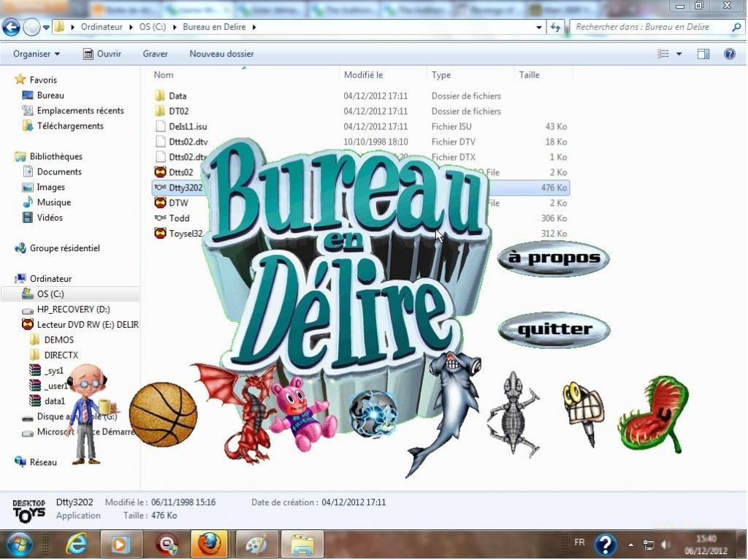Open the Windows Start button

tap(19, 545)
